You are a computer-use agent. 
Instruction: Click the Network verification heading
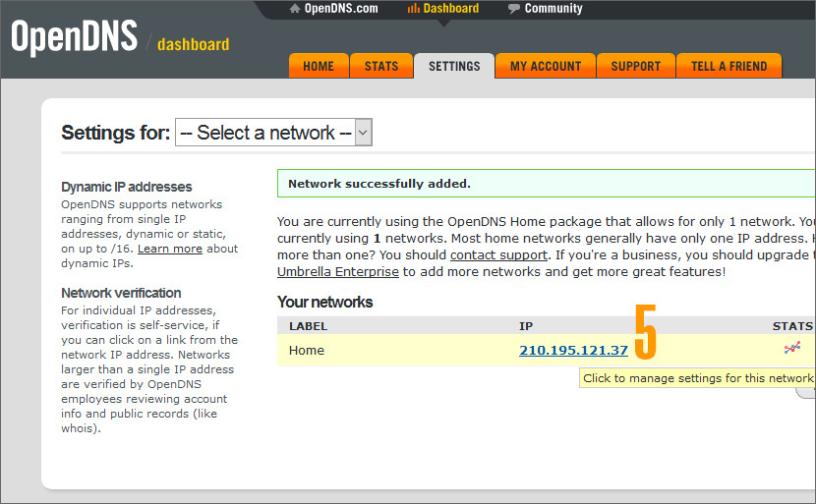pos(121,293)
